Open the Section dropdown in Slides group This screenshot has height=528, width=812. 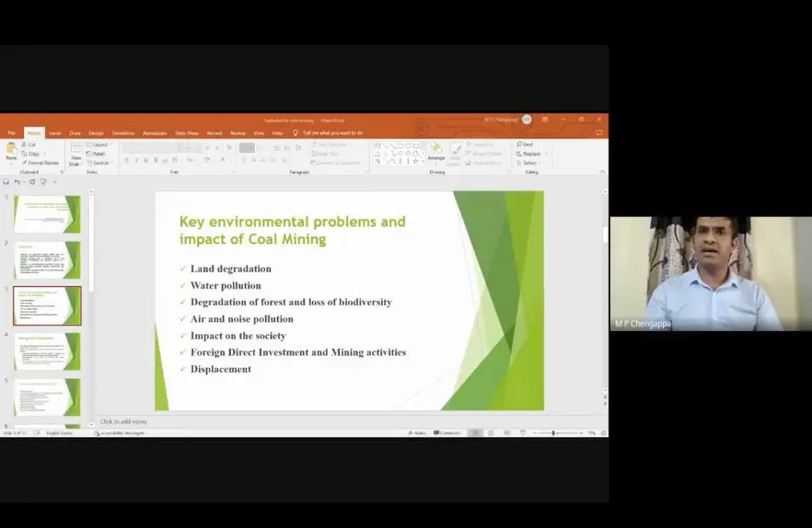tap(99, 163)
